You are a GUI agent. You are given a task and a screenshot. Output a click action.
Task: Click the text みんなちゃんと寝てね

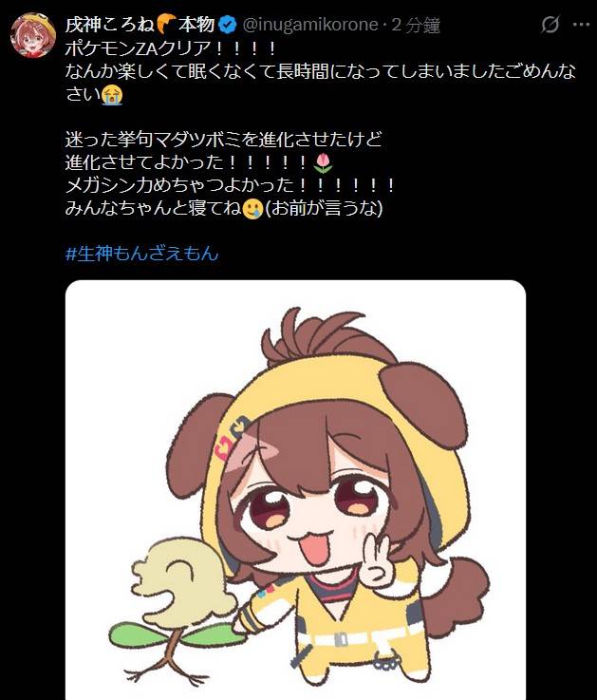pos(154,208)
